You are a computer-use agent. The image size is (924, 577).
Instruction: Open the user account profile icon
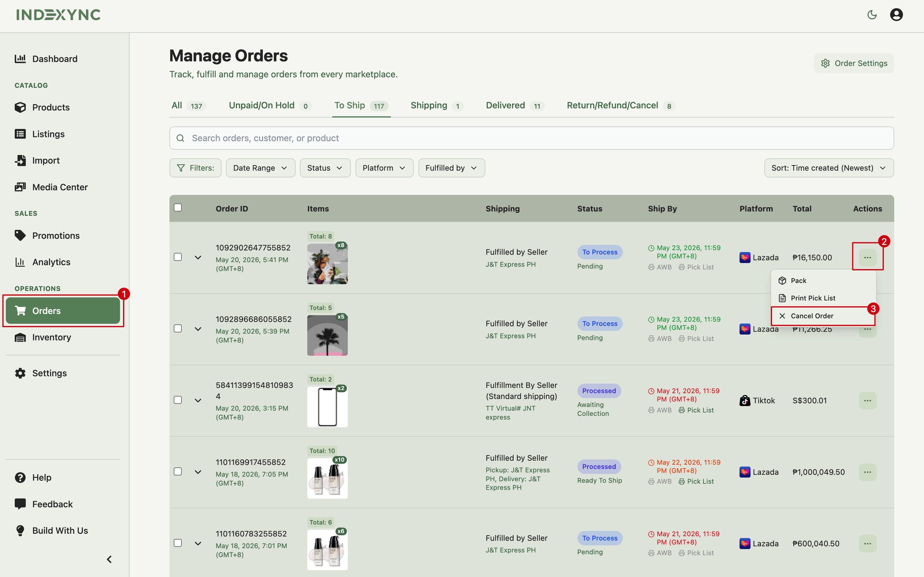(896, 15)
